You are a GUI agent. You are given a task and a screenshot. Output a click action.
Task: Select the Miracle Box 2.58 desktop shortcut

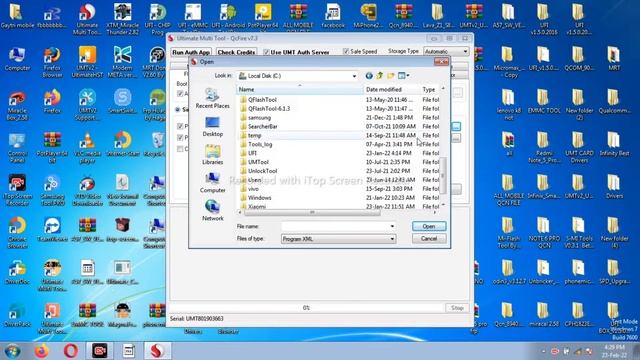click(x=17, y=105)
